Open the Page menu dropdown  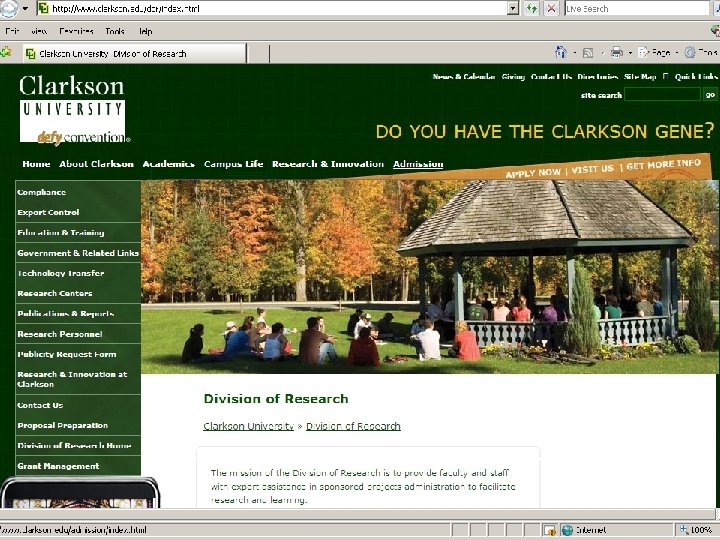click(658, 52)
